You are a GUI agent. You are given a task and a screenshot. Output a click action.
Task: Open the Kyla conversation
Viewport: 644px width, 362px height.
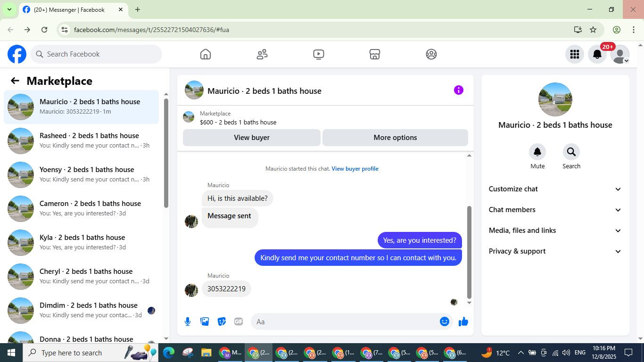tap(82, 242)
